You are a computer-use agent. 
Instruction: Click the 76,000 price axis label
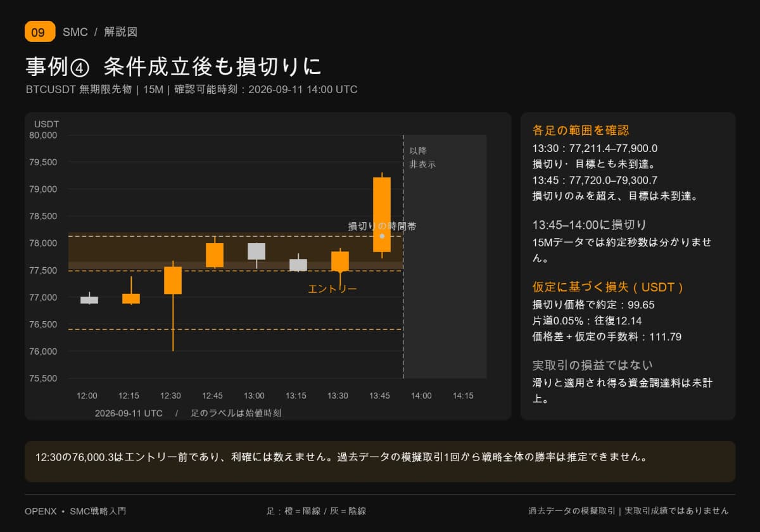click(x=44, y=351)
